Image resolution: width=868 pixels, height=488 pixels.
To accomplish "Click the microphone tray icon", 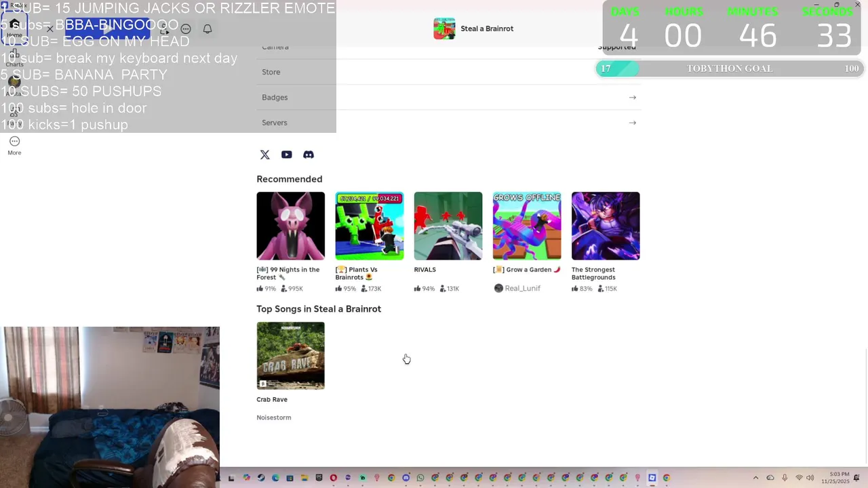I will tap(785, 478).
